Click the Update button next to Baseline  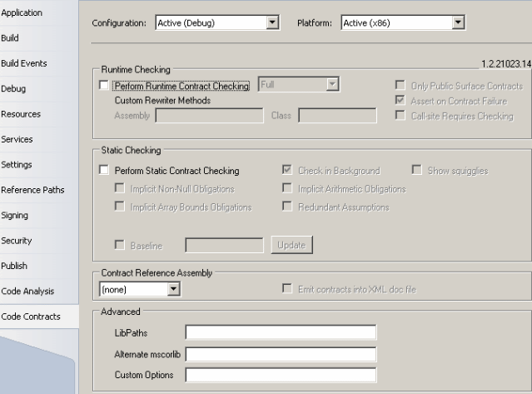[x=291, y=246]
